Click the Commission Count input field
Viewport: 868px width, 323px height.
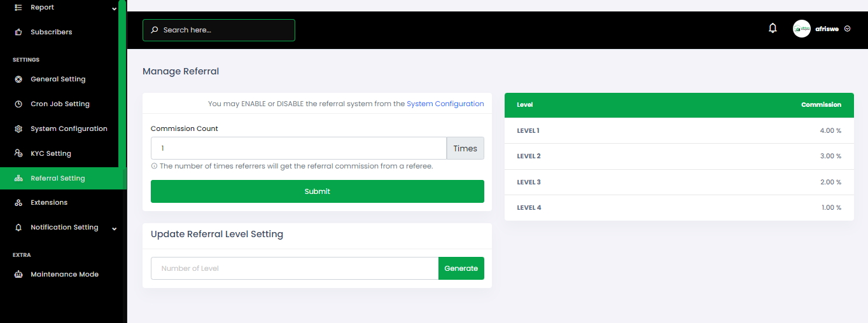click(x=298, y=148)
